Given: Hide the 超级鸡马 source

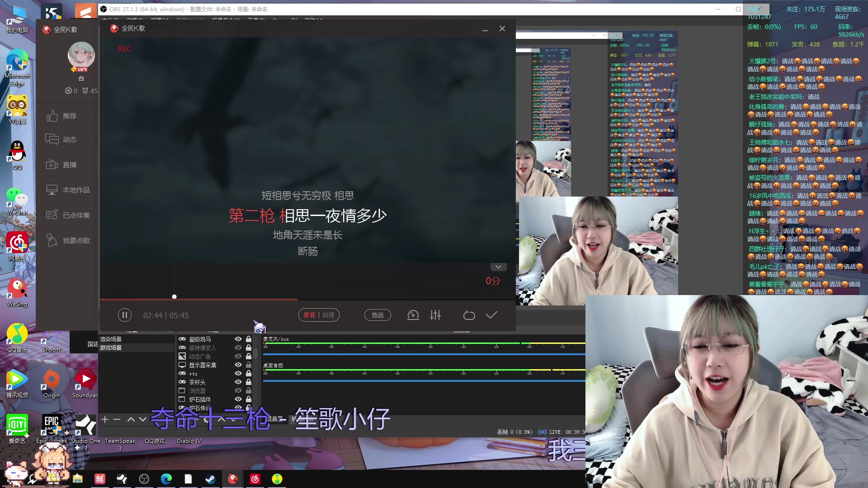Looking at the screenshot, I should tap(238, 339).
